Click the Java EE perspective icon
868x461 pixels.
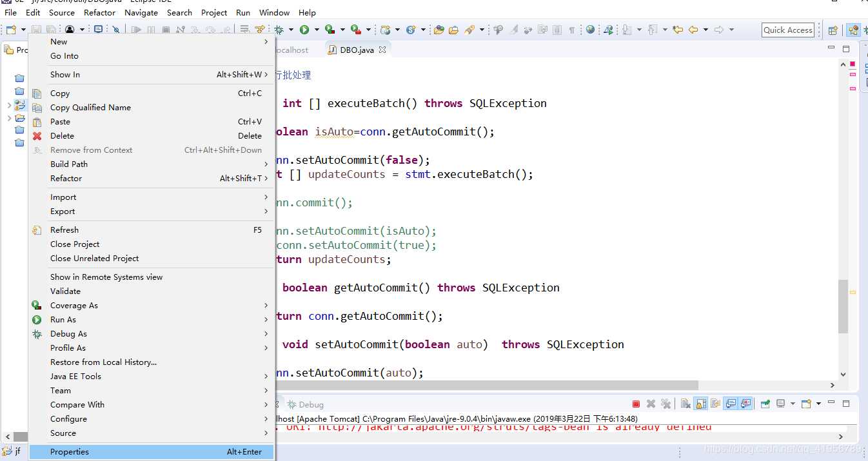[x=853, y=30]
